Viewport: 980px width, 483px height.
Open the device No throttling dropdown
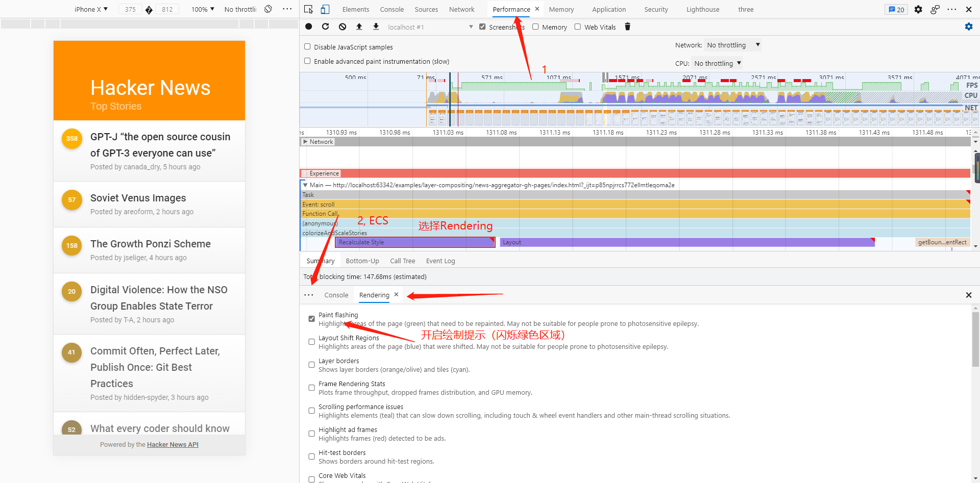[x=240, y=9]
